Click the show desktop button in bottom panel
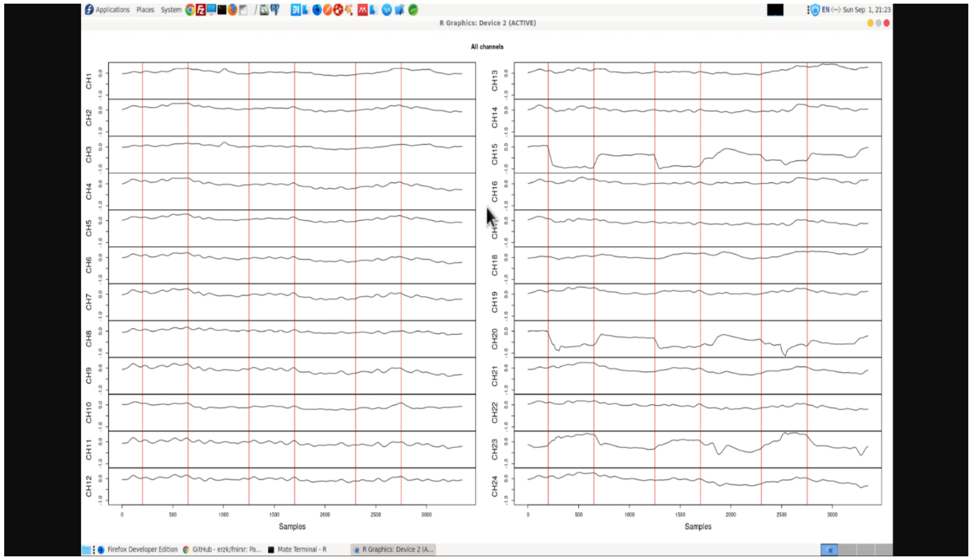Viewport: 973px width, 560px height. point(86,550)
